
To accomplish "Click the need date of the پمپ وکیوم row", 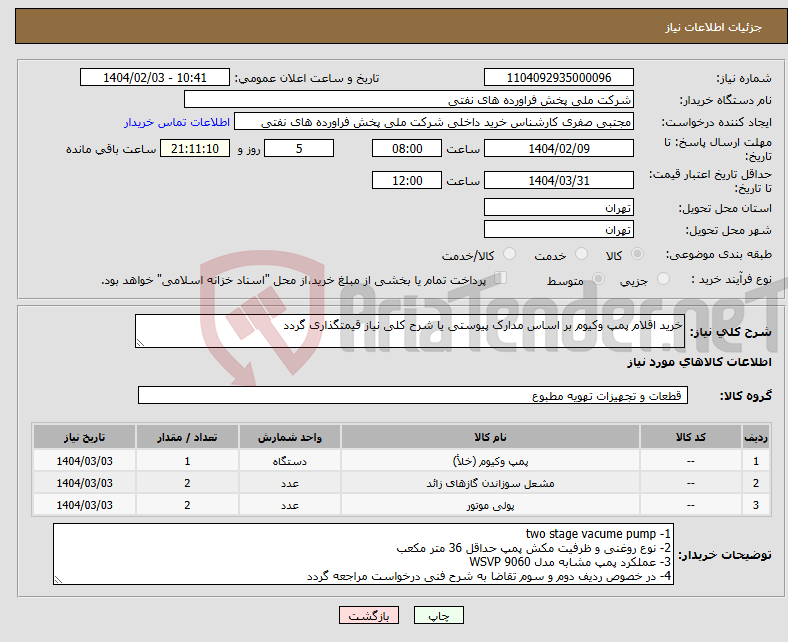I will [x=84, y=461].
